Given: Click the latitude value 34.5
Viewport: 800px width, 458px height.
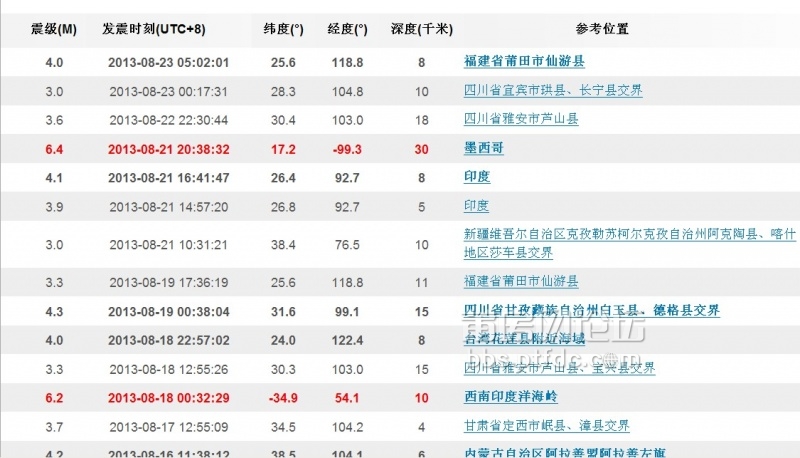Looking at the screenshot, I should coord(283,427).
